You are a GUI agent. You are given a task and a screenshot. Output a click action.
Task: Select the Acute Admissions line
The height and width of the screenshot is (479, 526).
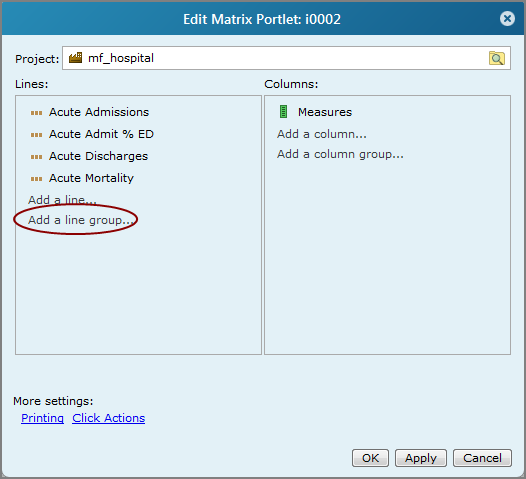(99, 112)
